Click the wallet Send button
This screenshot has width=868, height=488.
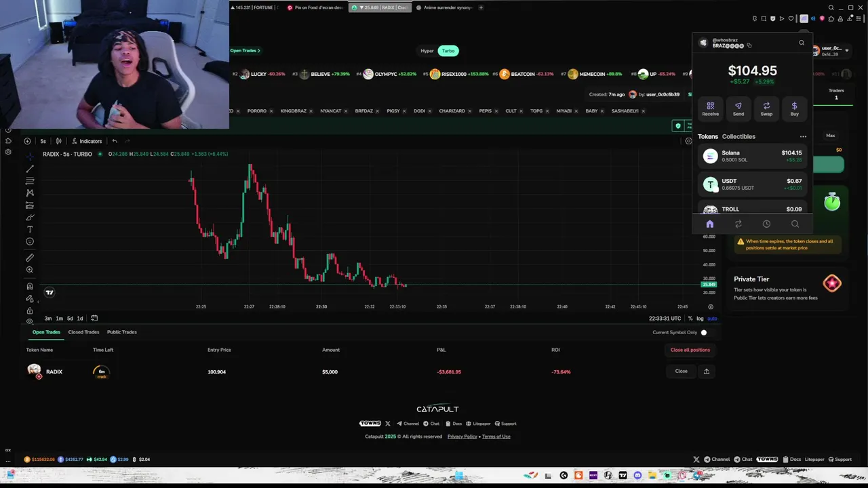point(738,109)
